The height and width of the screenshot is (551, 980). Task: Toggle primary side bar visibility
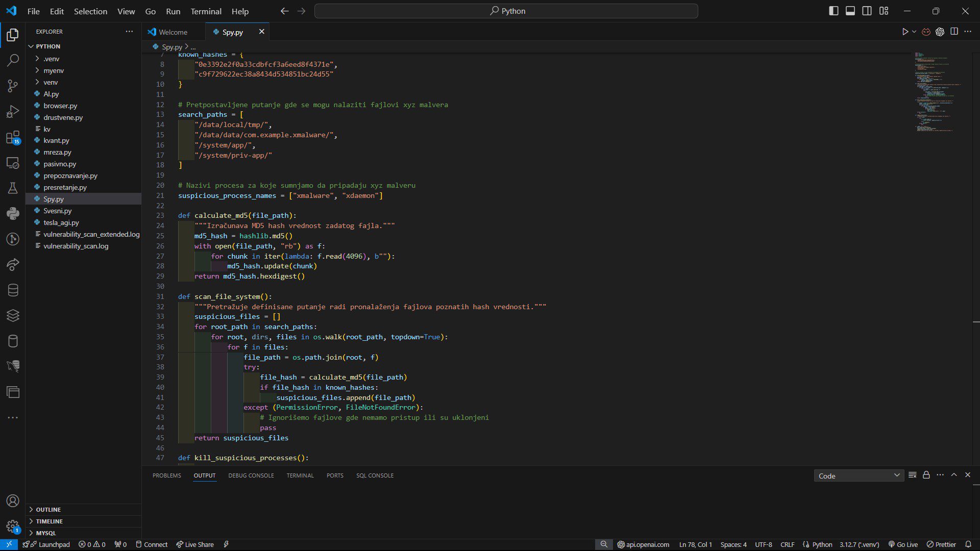point(834,11)
